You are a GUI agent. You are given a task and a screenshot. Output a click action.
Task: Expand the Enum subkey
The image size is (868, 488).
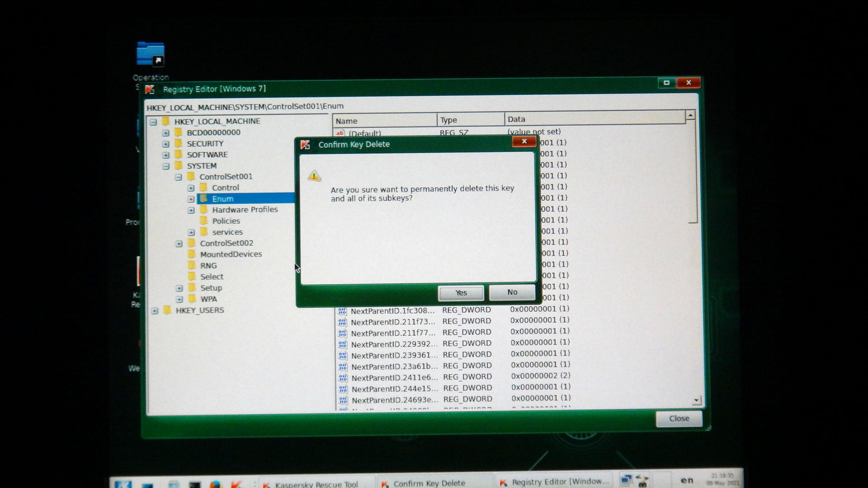click(191, 199)
